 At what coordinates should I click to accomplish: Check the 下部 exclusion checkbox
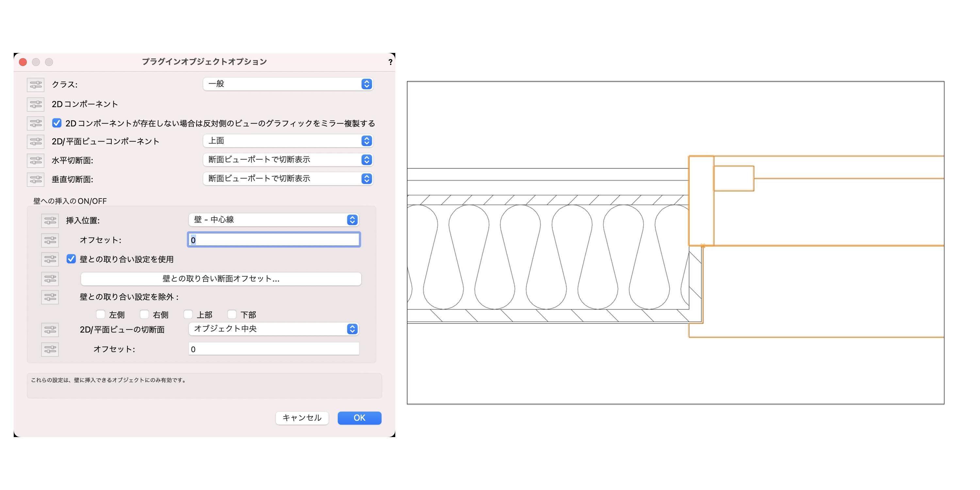pos(232,314)
